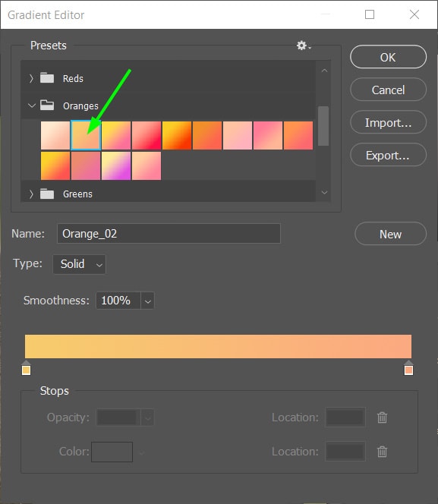The width and height of the screenshot is (438, 504).
Task: Click the presets list scroll down arrow
Action: click(324, 193)
